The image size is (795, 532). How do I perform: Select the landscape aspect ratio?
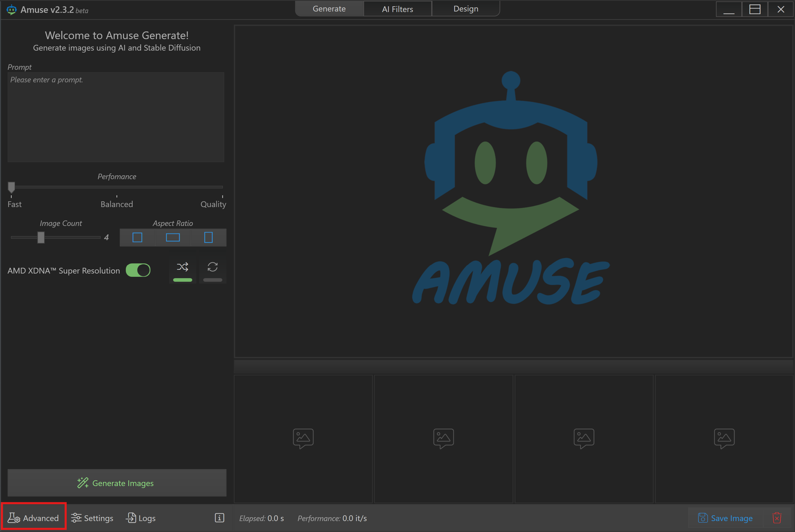(x=173, y=237)
